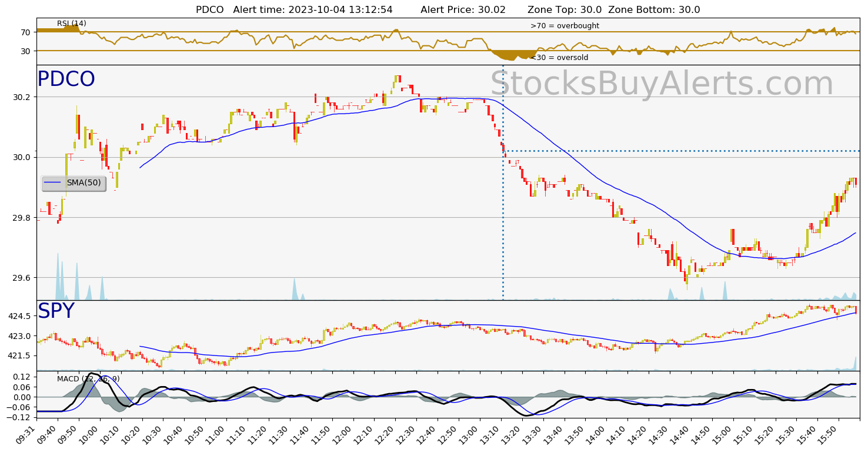Click the '>70 = overbought' annotation
The height and width of the screenshot is (452, 868).
(565, 26)
